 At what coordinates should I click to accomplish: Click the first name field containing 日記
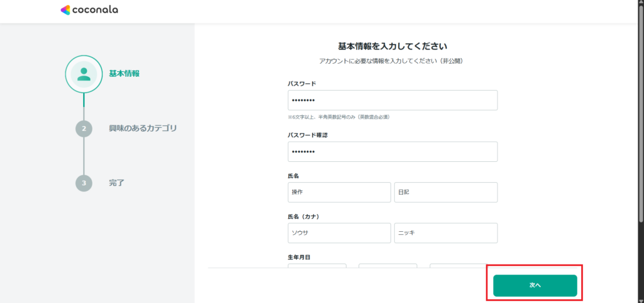(x=446, y=192)
